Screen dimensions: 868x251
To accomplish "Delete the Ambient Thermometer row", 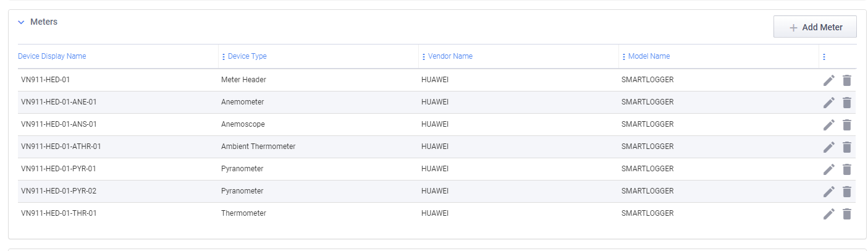I will coord(847,147).
